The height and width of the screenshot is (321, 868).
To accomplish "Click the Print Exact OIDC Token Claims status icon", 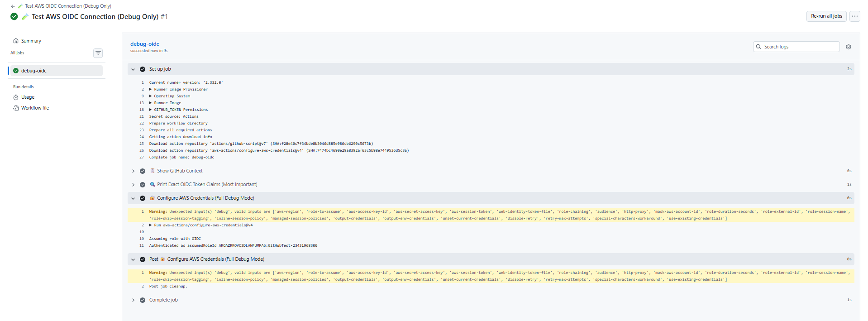I will click(143, 185).
